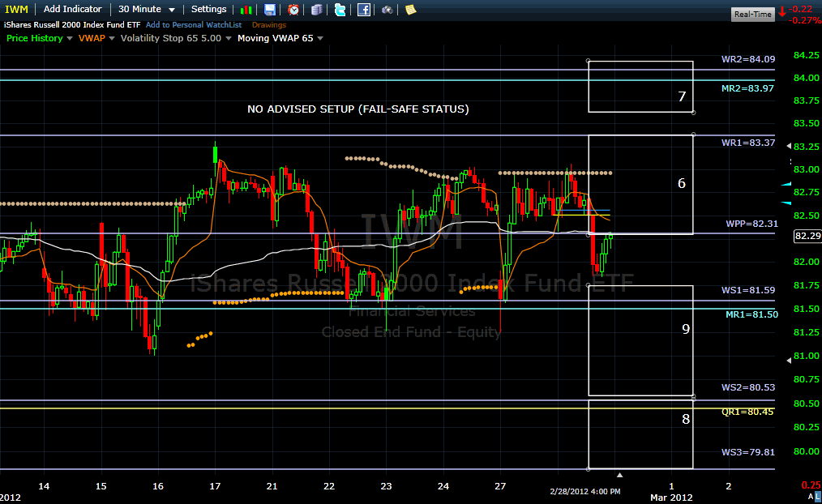Select the drawing label numbered 6
Image resolution: width=822 pixels, height=504 pixels.
tap(682, 183)
